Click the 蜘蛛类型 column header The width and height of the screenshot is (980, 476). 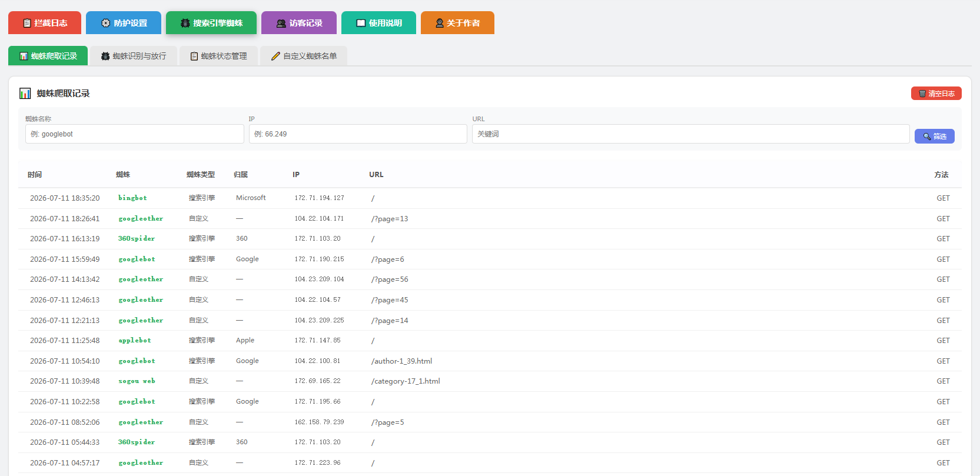(x=201, y=175)
